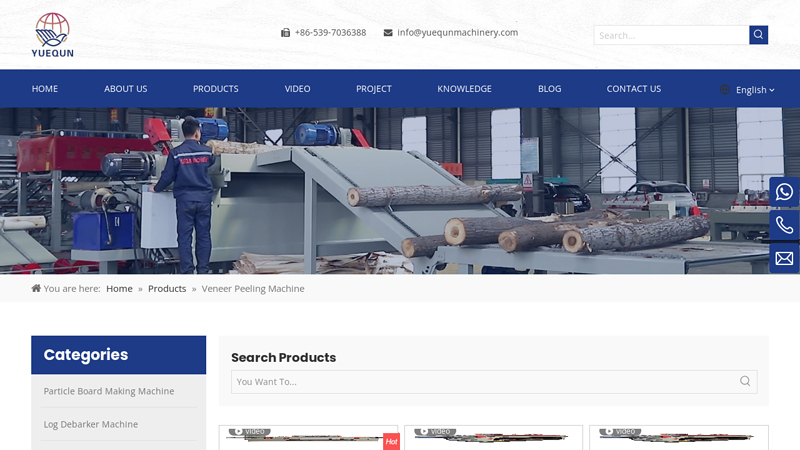This screenshot has width=800, height=450.
Task: Click the phone icon beside +86-539-7036388
Action: [x=285, y=33]
